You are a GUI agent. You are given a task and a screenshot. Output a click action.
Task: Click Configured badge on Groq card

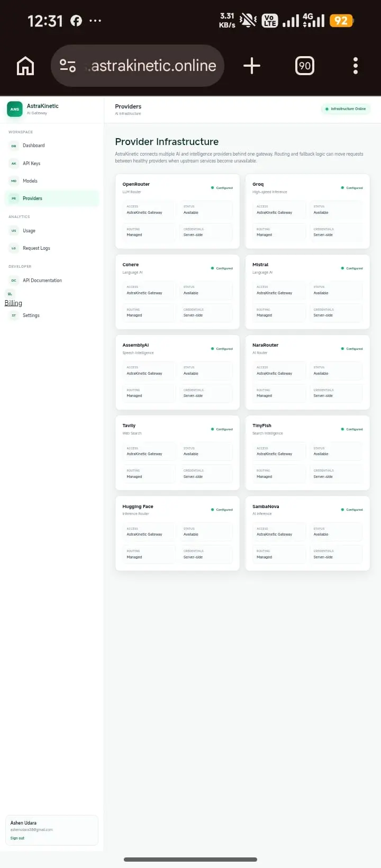pos(352,188)
